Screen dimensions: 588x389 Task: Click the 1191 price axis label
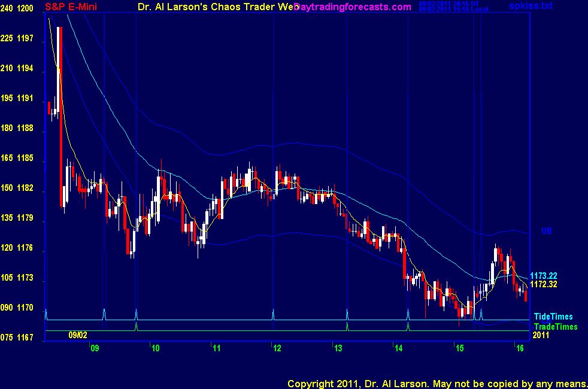(25, 98)
